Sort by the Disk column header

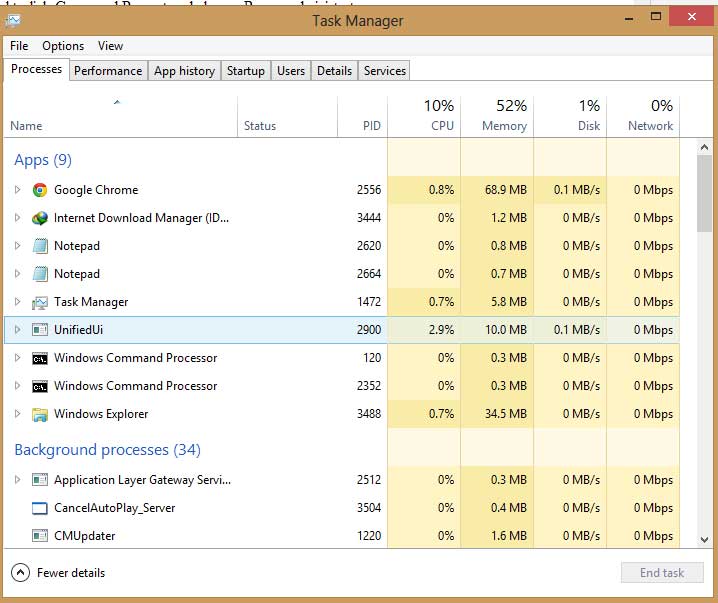[x=570, y=117]
